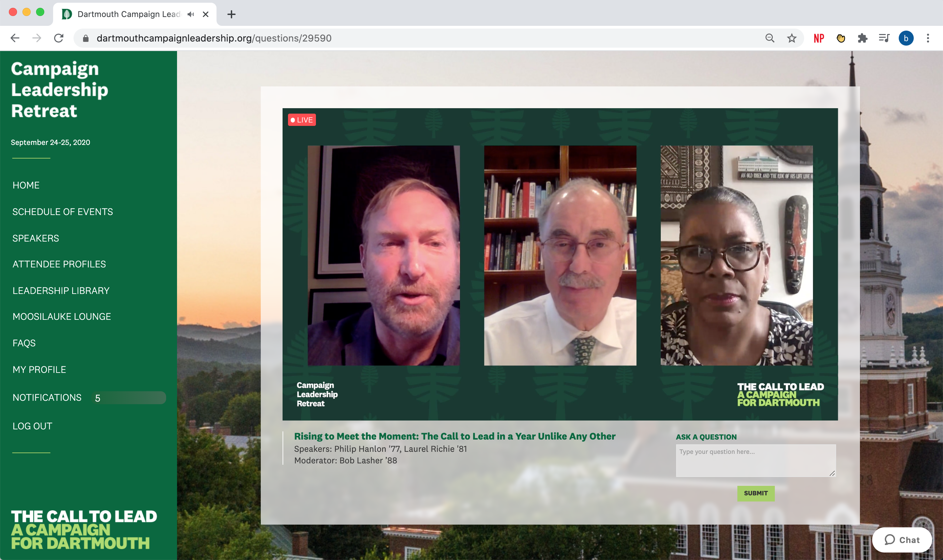Open the media control playlist icon
The height and width of the screenshot is (560, 943).
[884, 38]
